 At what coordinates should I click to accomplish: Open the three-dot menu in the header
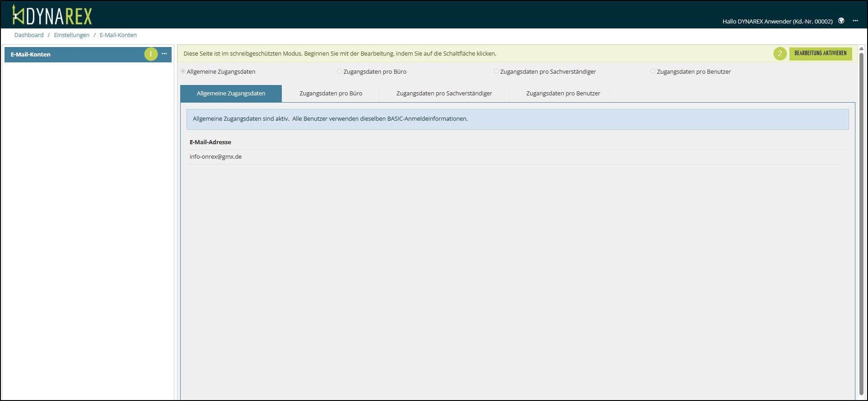tap(855, 21)
